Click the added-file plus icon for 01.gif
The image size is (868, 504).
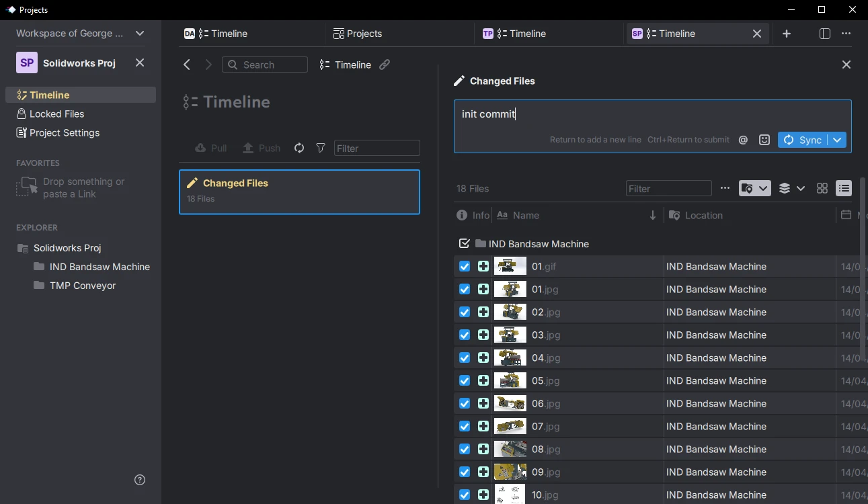click(483, 266)
